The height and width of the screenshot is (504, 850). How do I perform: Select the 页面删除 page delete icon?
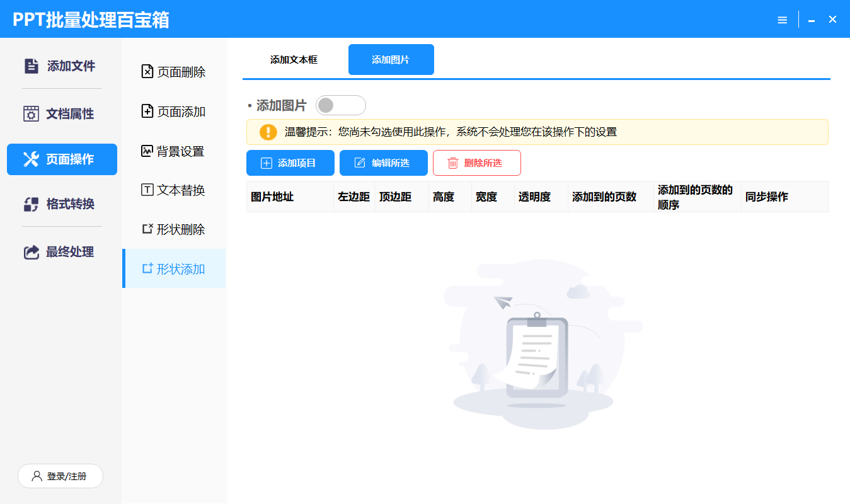[x=147, y=72]
